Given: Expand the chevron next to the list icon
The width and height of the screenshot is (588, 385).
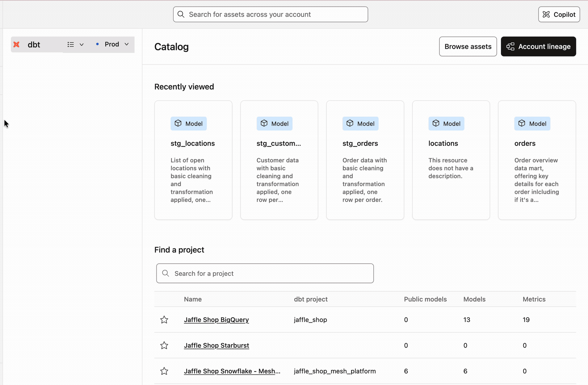Looking at the screenshot, I should point(82,44).
